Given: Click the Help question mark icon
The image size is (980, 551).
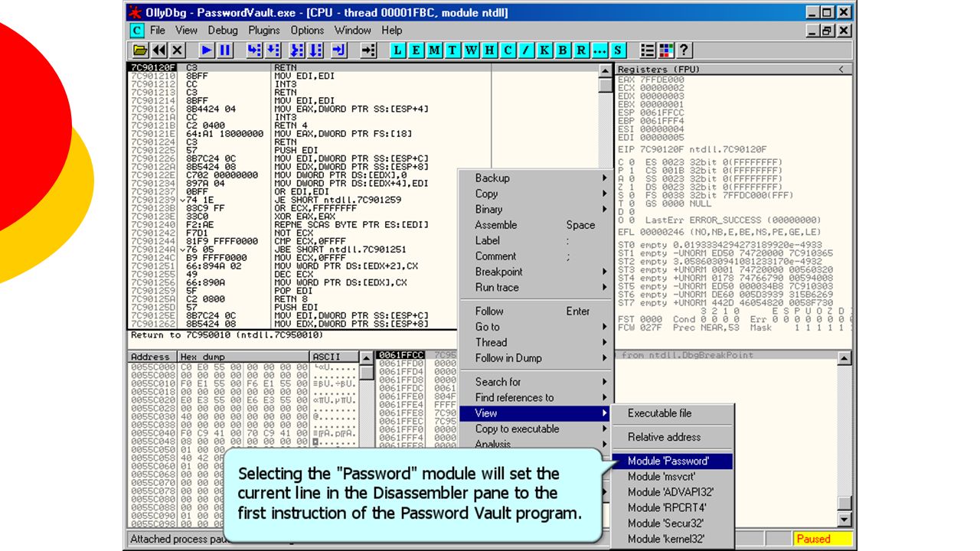Looking at the screenshot, I should [x=684, y=51].
